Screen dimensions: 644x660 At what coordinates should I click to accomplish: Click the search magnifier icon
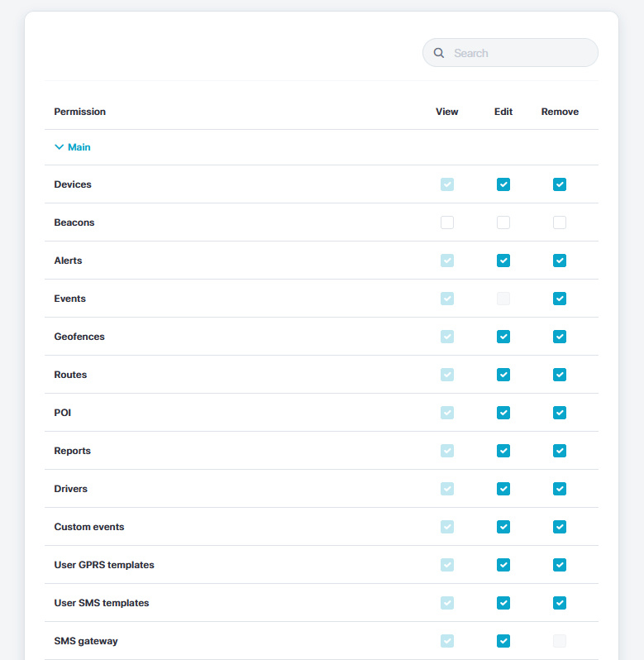coord(439,53)
